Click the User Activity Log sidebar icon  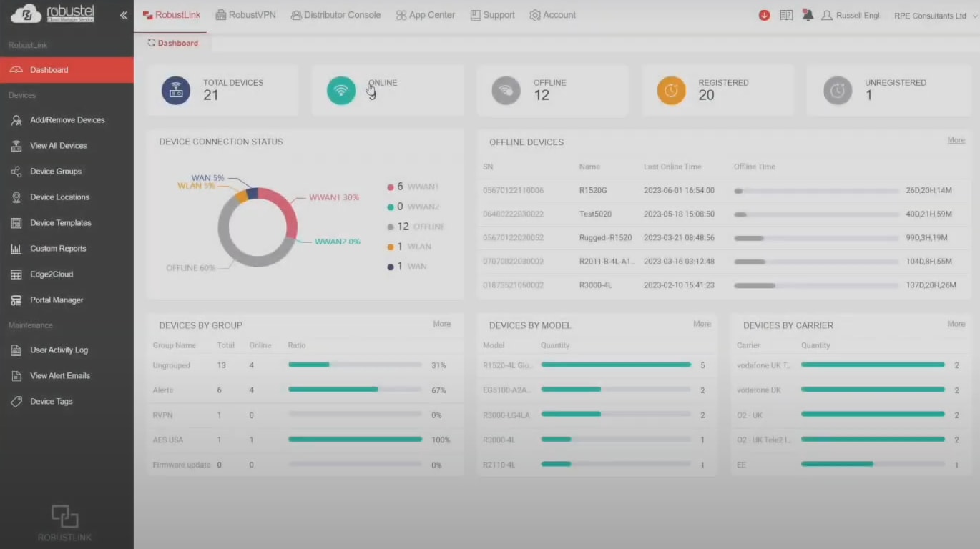tap(16, 350)
